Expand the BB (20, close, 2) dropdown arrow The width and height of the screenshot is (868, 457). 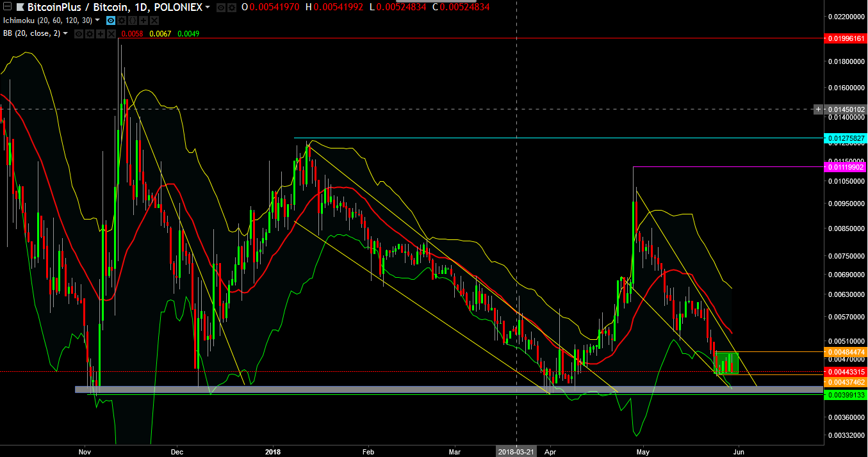click(x=65, y=33)
